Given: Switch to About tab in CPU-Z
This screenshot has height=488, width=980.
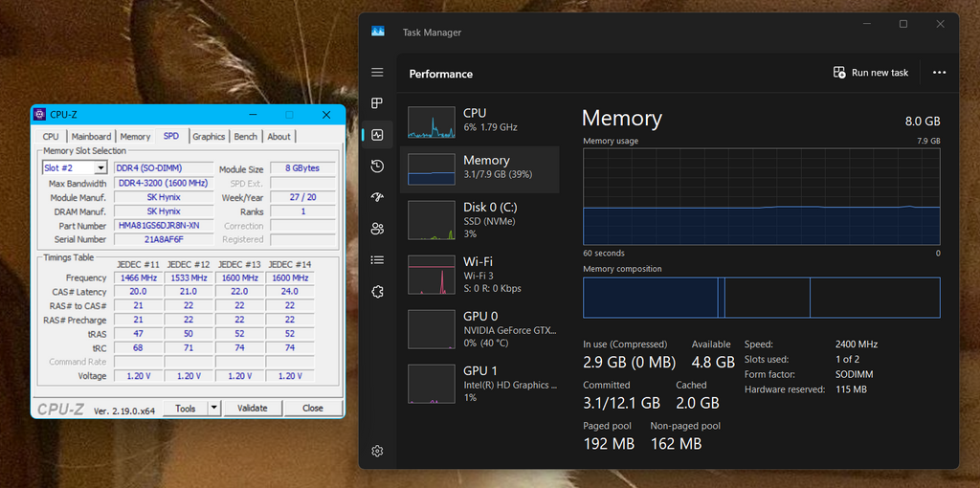Looking at the screenshot, I should tap(278, 136).
